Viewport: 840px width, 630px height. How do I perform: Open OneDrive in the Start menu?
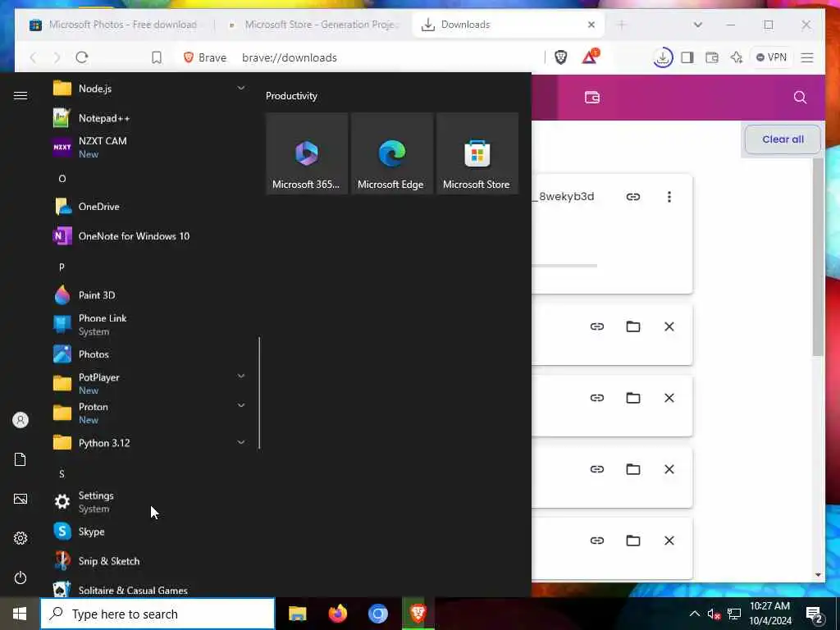150,206
